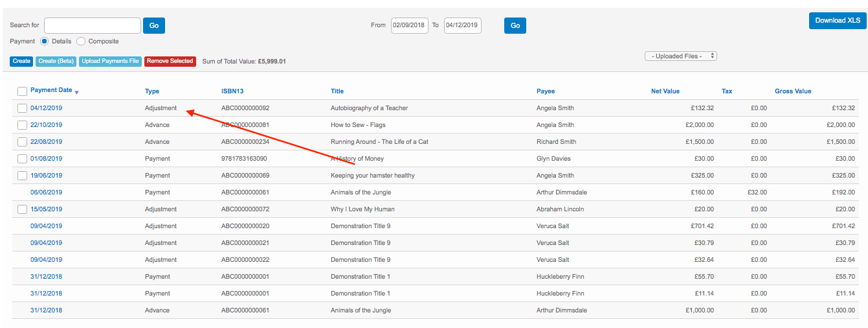Click the red Remove Selected button
This screenshot has width=868, height=328.
(x=170, y=62)
